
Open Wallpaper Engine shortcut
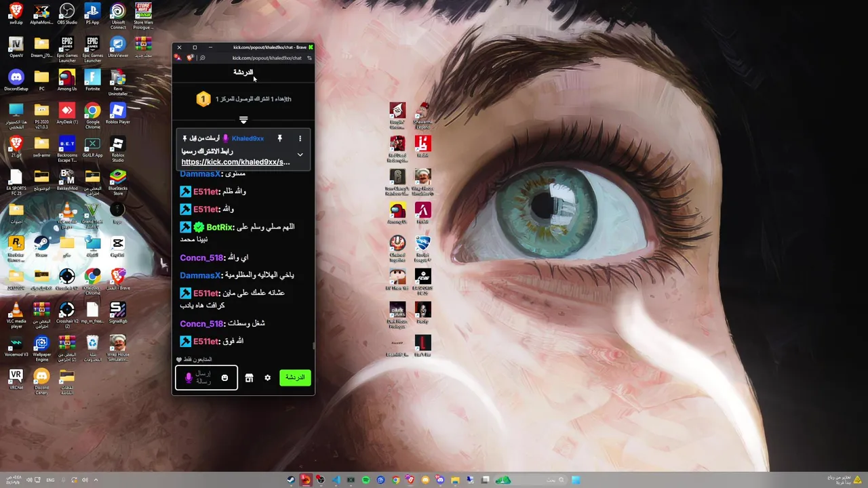[41, 348]
